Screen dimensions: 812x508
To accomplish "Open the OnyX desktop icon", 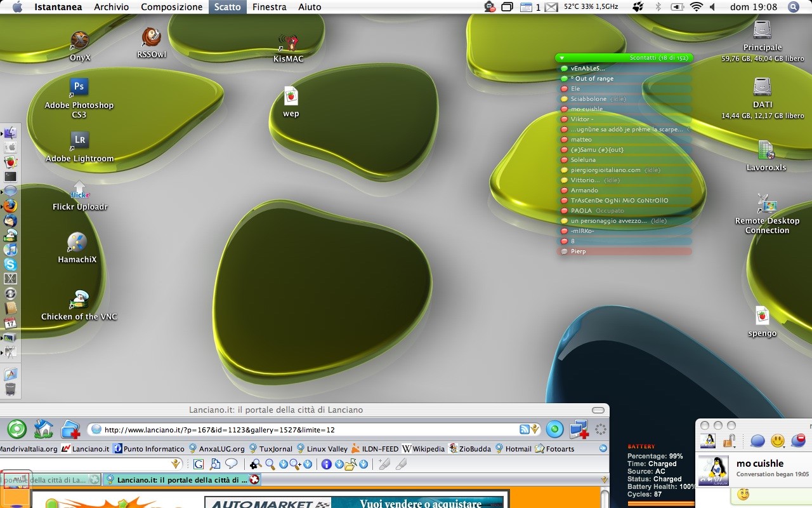I will [80, 41].
